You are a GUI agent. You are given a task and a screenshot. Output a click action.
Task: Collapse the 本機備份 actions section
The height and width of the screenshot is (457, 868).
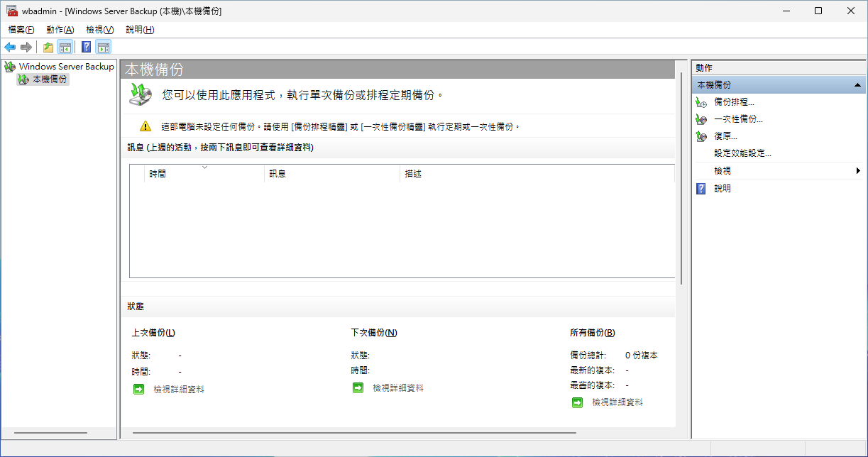click(x=858, y=85)
